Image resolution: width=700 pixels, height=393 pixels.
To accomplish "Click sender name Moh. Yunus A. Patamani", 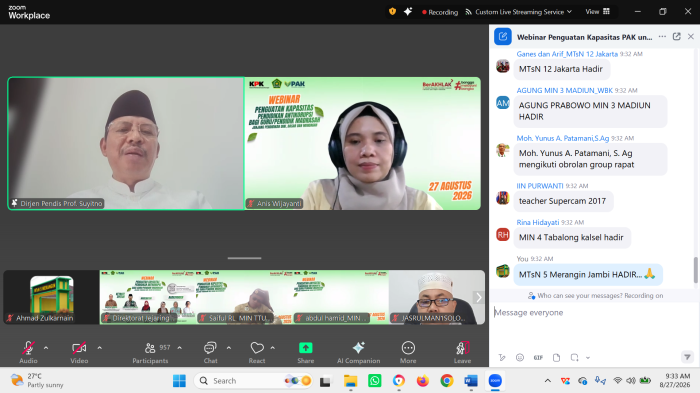I will pos(562,138).
